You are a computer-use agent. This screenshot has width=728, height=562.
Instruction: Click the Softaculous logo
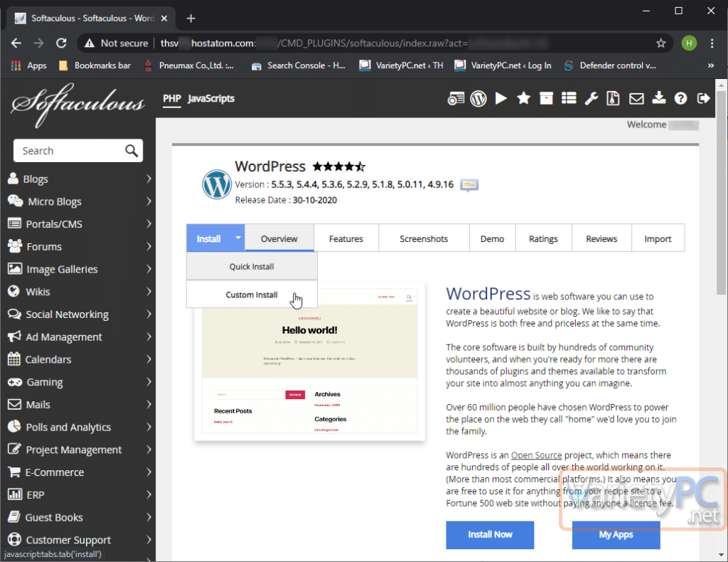[x=77, y=104]
